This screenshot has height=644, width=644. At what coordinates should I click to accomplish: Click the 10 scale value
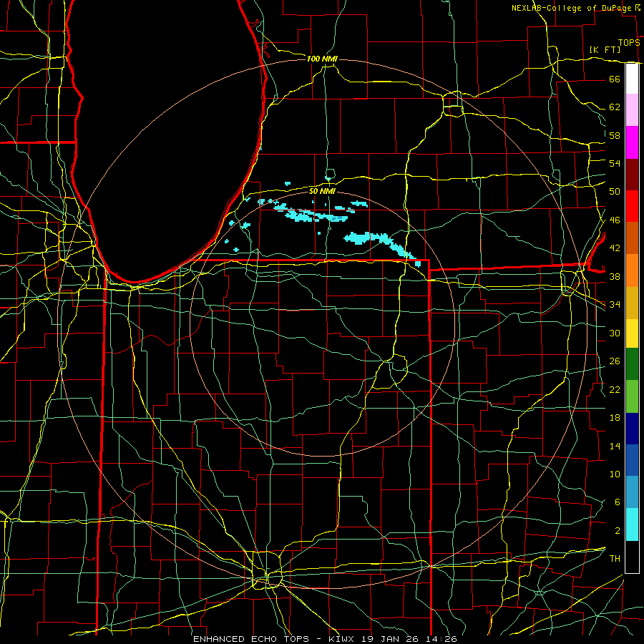click(615, 474)
